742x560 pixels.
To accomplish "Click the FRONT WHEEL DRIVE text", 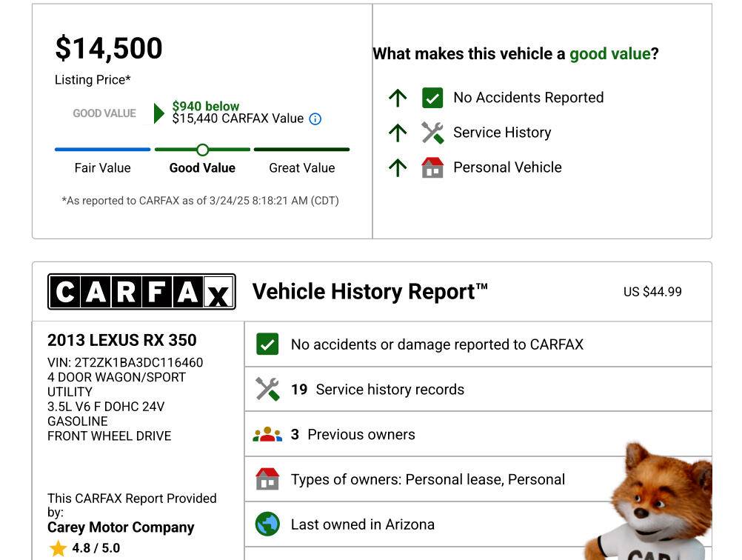I will [110, 436].
